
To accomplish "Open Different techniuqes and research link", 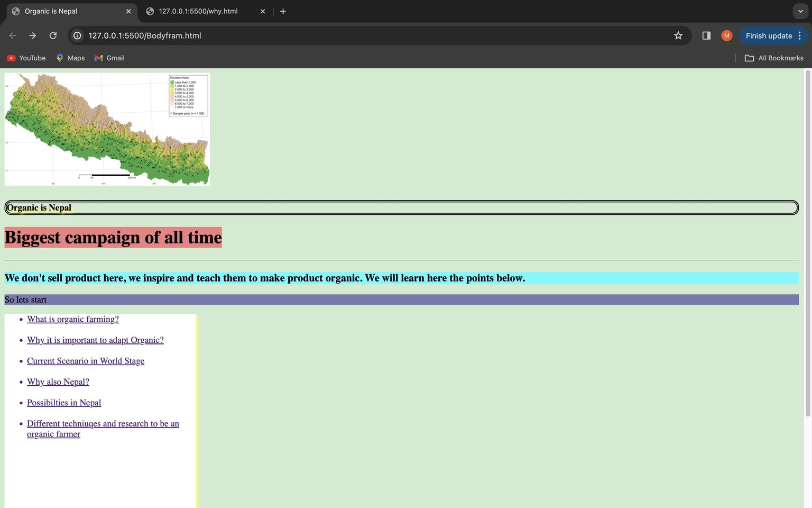I will click(103, 429).
